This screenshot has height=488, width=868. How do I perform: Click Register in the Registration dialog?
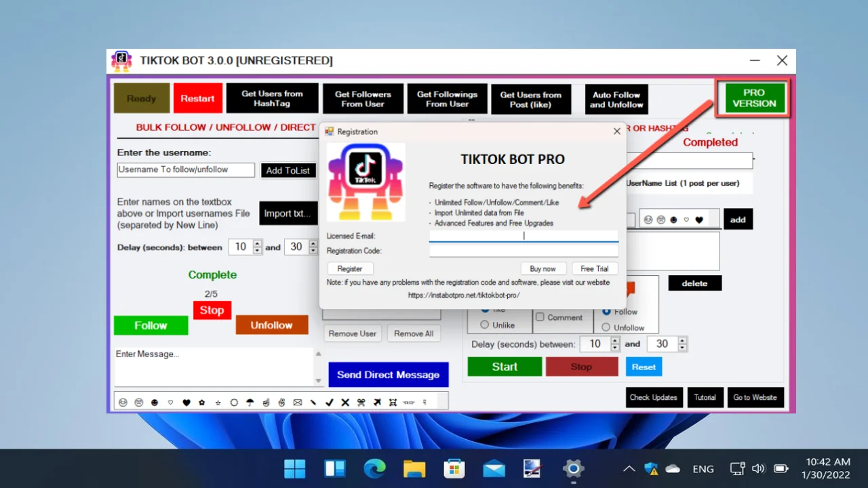(350, 268)
